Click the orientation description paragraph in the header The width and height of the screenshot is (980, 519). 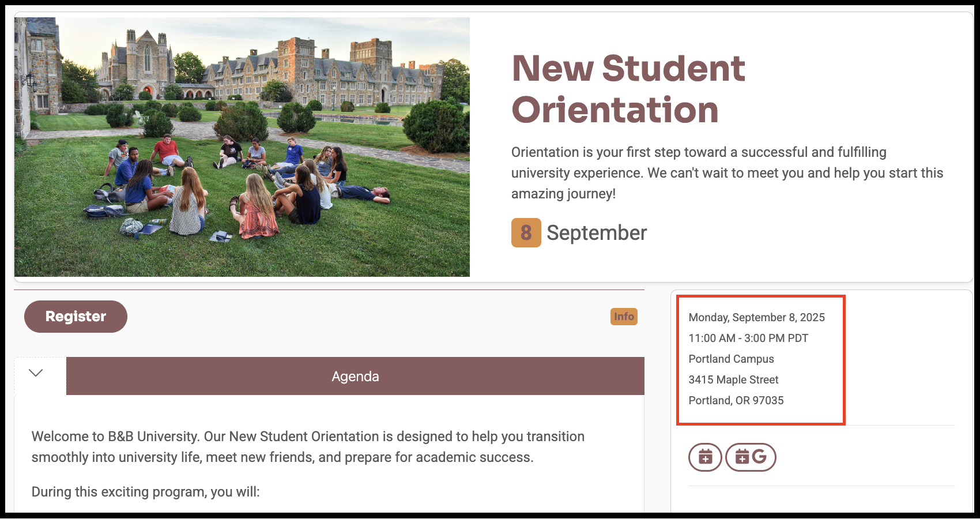point(727,173)
